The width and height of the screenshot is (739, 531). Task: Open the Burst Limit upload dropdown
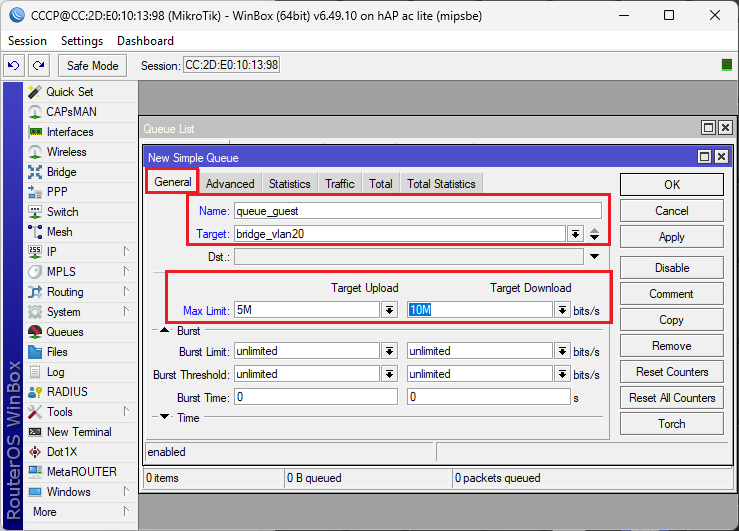click(389, 351)
